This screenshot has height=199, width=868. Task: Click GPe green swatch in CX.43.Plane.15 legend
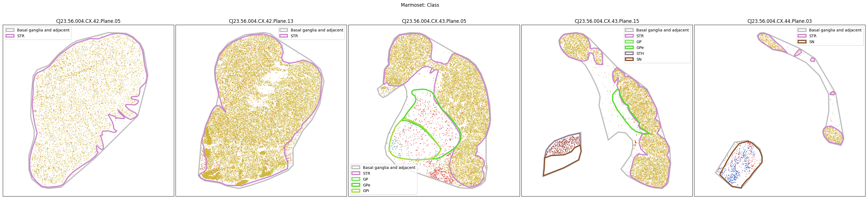pyautogui.click(x=629, y=48)
